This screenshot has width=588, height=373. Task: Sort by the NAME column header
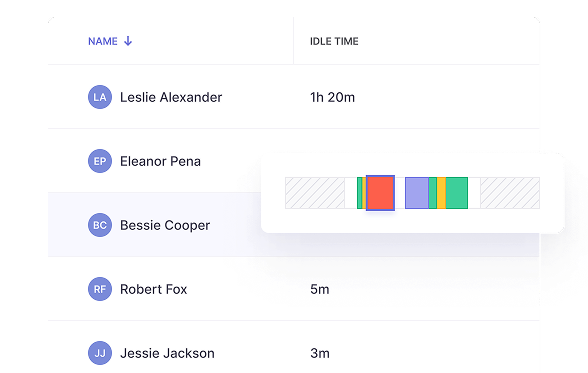103,41
